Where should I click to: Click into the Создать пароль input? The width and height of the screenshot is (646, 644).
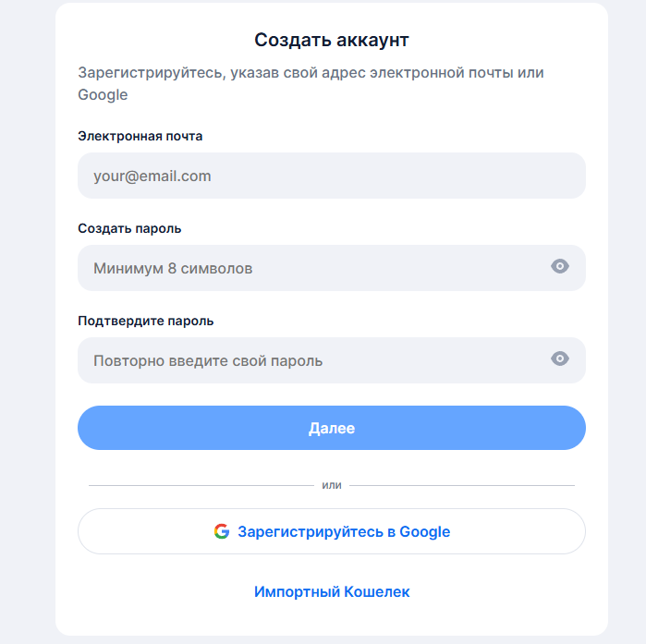tap(314, 268)
